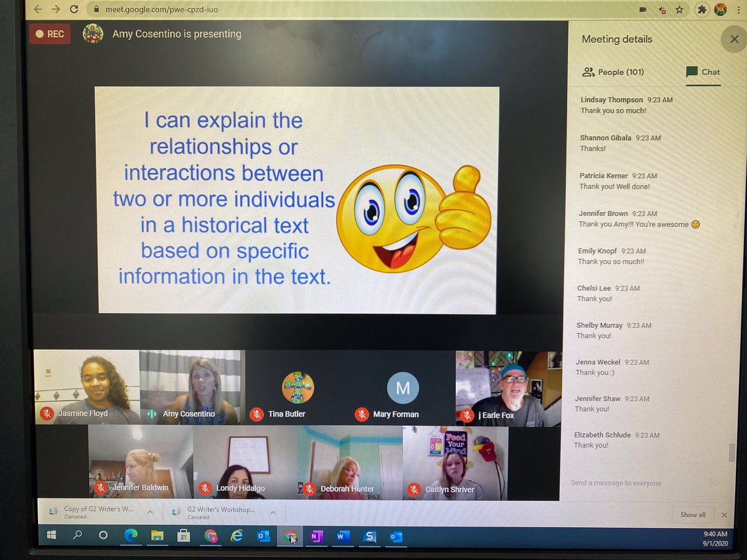The width and height of the screenshot is (747, 560).
Task: Click Amy Cosentino's presenter avatar
Action: [93, 34]
